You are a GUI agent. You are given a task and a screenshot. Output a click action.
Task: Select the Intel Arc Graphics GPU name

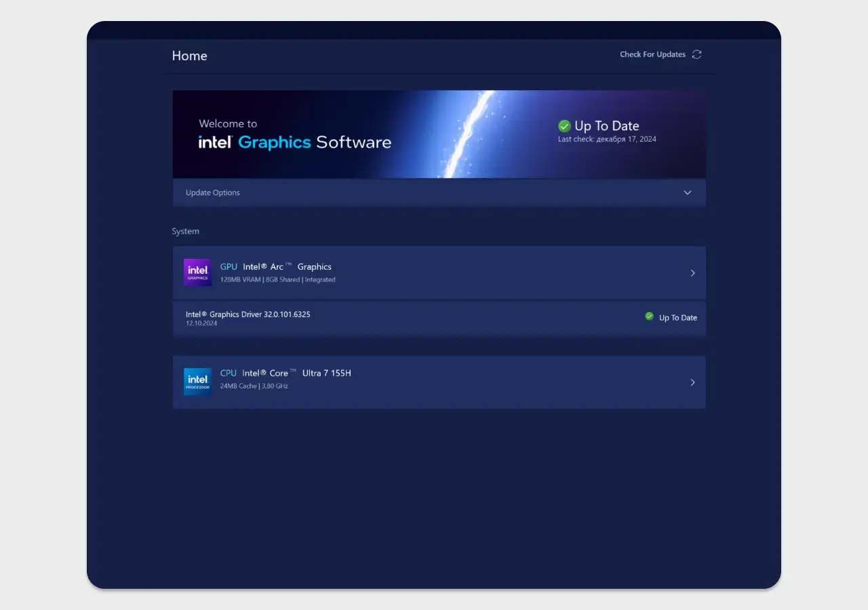click(x=288, y=266)
